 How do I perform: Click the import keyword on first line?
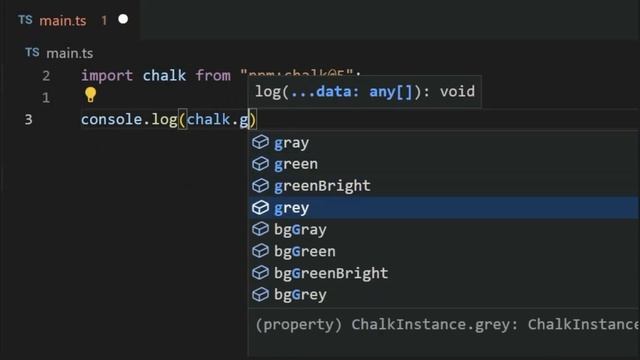point(107,76)
